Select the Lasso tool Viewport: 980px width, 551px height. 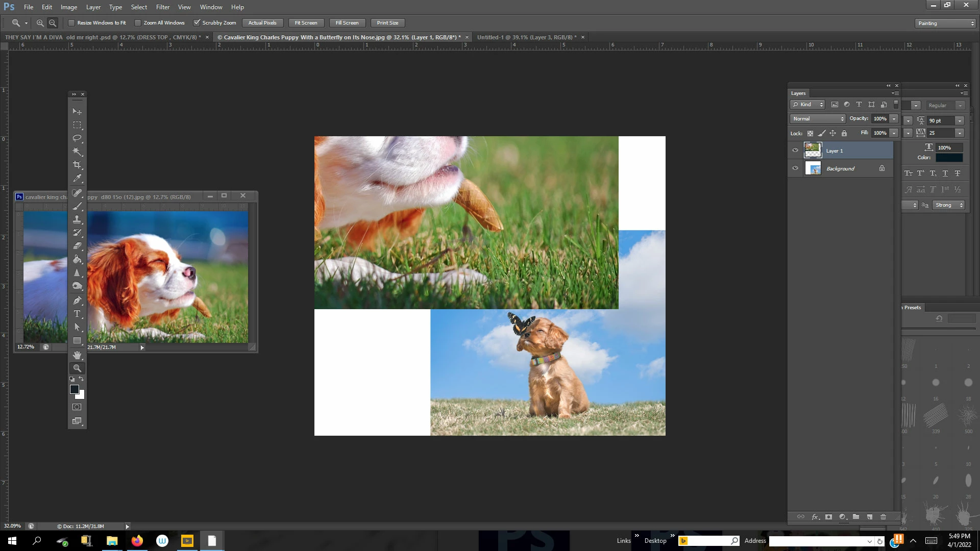[77, 138]
